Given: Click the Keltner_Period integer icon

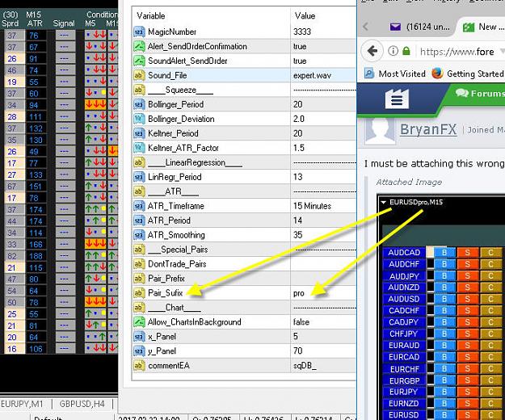Looking at the screenshot, I should click(x=139, y=133).
